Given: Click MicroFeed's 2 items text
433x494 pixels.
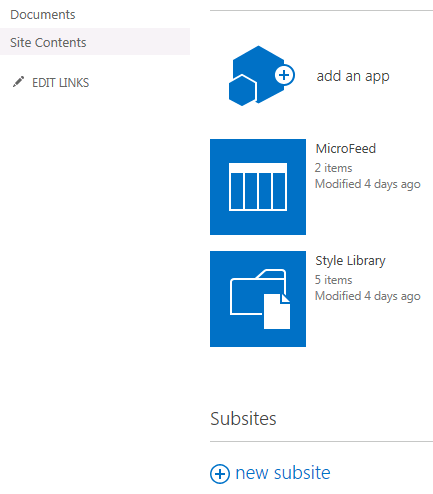Looking at the screenshot, I should pos(334,168).
